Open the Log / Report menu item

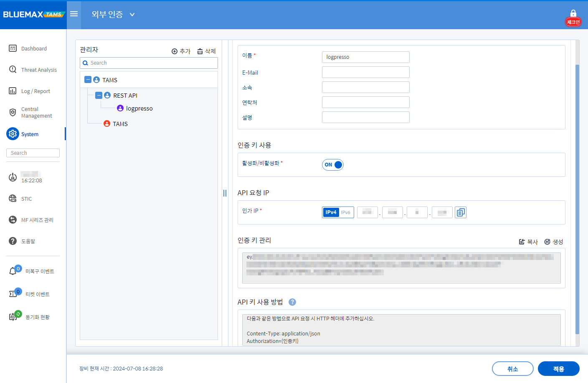tap(35, 91)
